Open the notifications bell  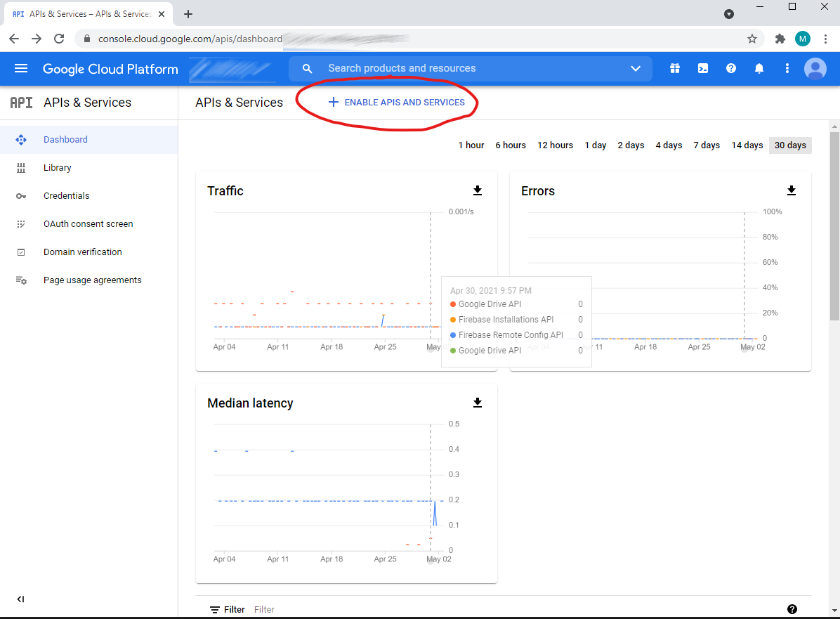[759, 68]
